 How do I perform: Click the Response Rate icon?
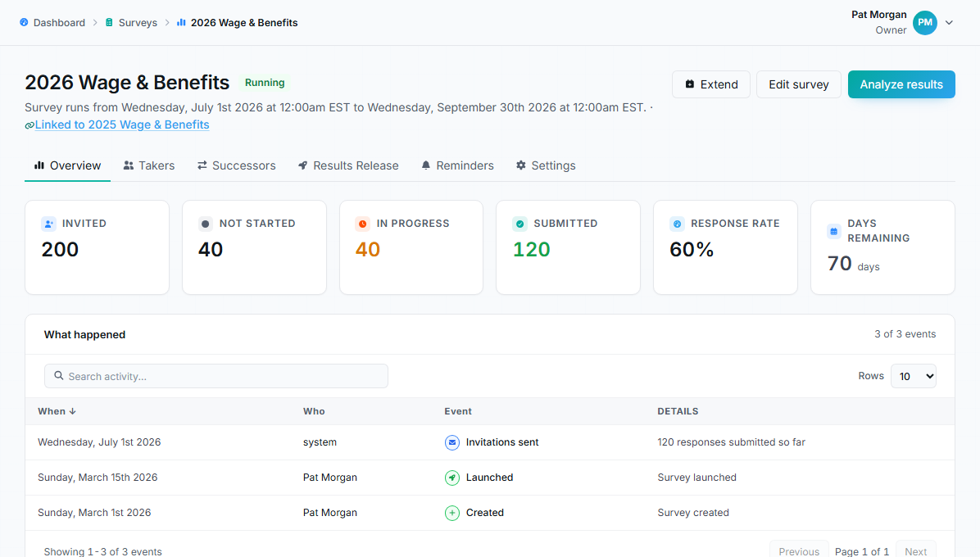coord(677,224)
